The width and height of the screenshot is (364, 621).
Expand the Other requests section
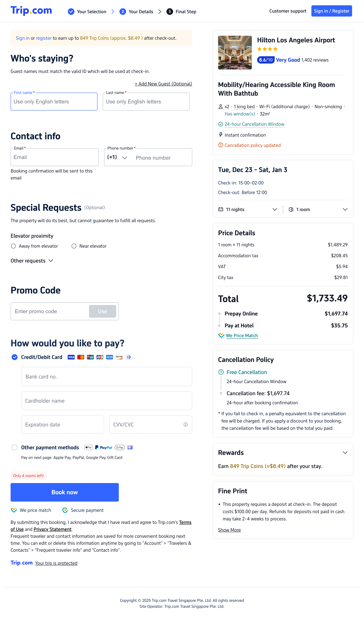pos(32,261)
